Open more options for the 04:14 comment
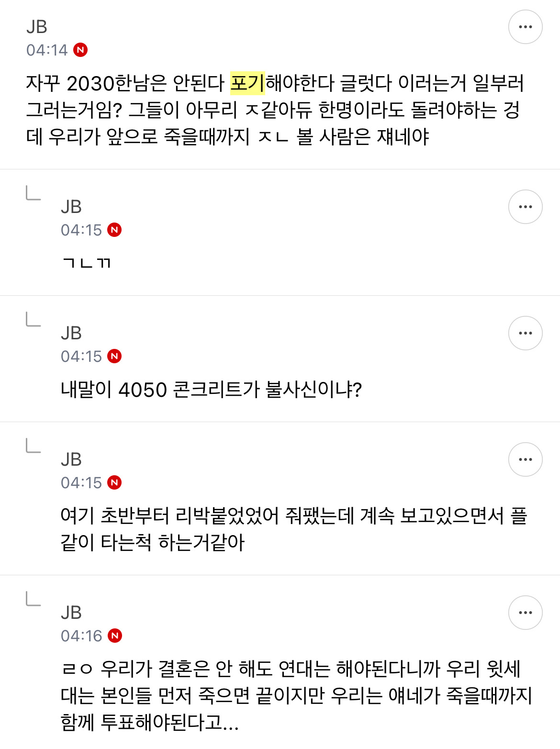560x749 pixels. pyautogui.click(x=525, y=27)
